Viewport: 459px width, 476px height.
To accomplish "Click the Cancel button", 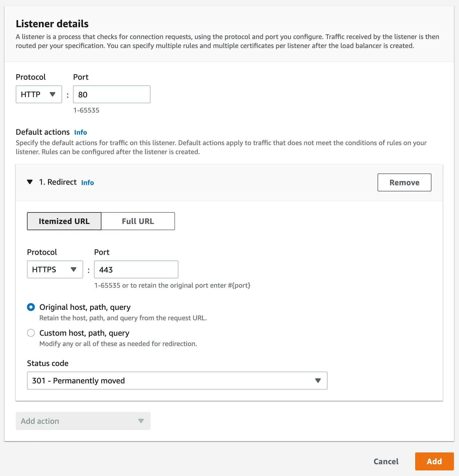I will point(386,461).
